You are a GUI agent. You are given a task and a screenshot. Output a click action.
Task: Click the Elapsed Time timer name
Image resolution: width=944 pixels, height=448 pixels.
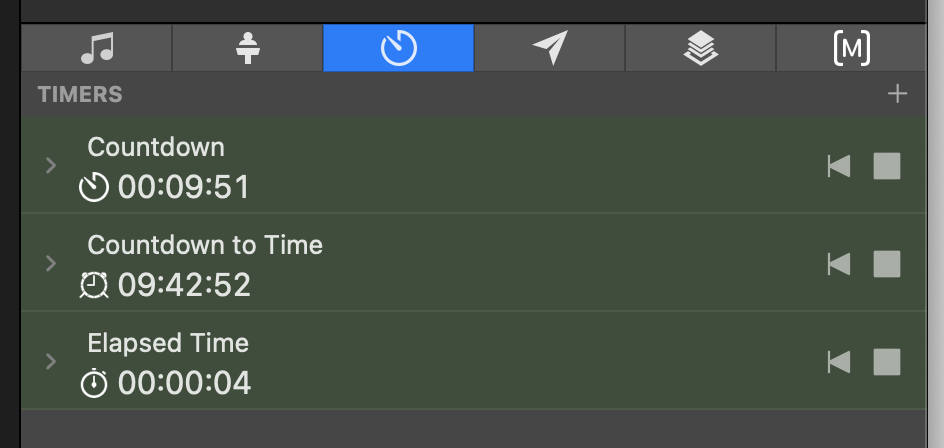[168, 343]
